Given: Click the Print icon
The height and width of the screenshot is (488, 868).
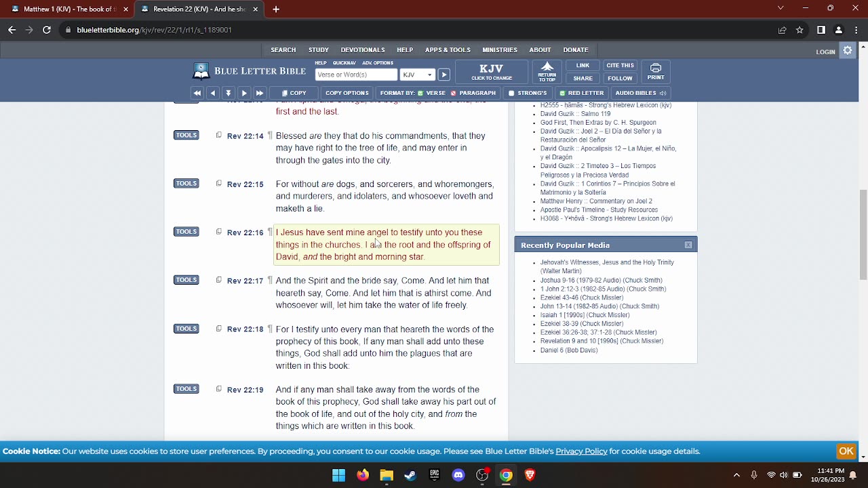Looking at the screenshot, I should pos(656,71).
